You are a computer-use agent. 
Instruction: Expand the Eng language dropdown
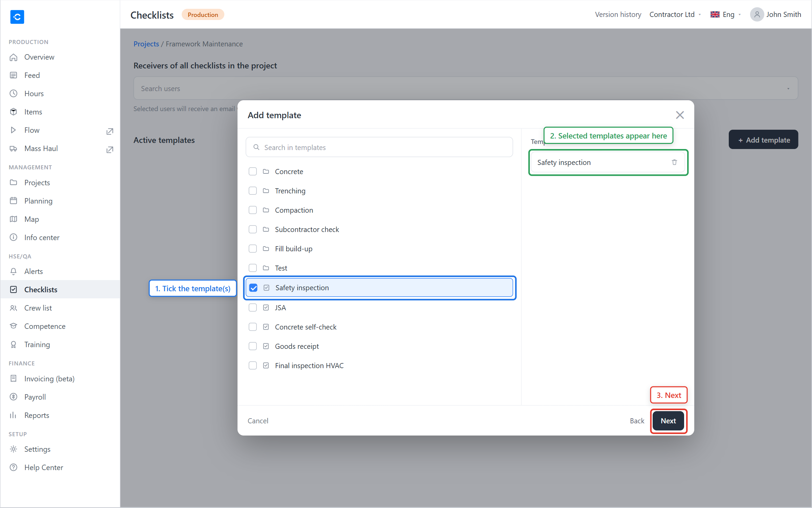pyautogui.click(x=726, y=15)
